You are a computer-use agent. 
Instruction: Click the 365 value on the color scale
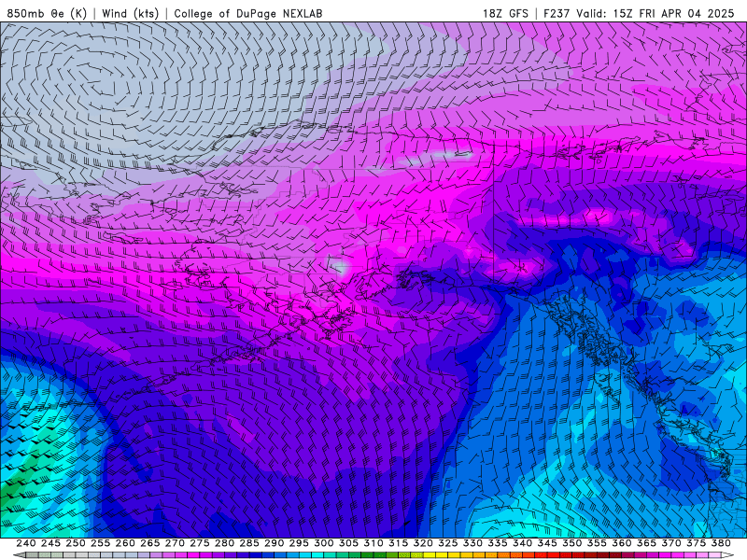point(646,543)
